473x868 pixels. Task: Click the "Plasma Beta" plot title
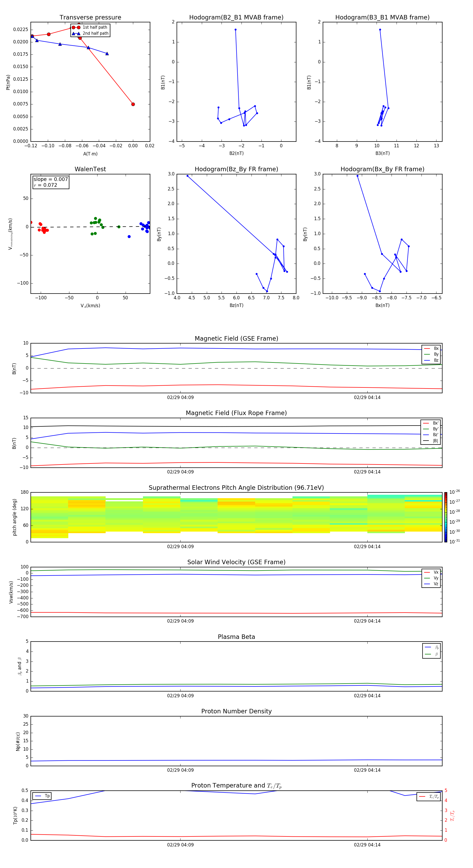tap(236, 637)
